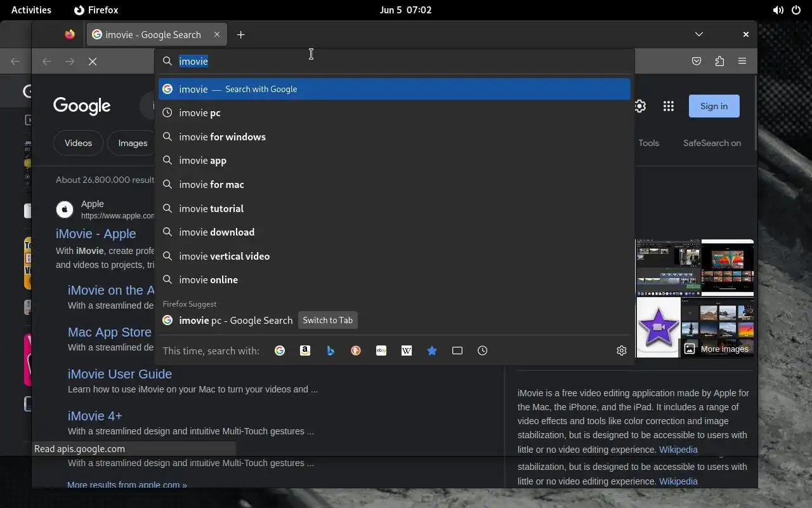Click the Google logo

click(82, 106)
